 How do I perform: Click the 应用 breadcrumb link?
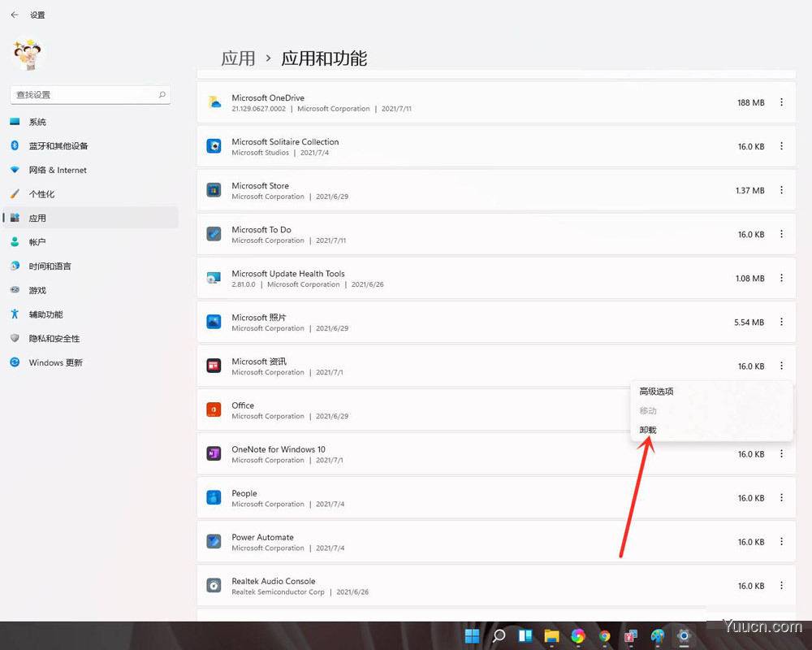(x=238, y=58)
